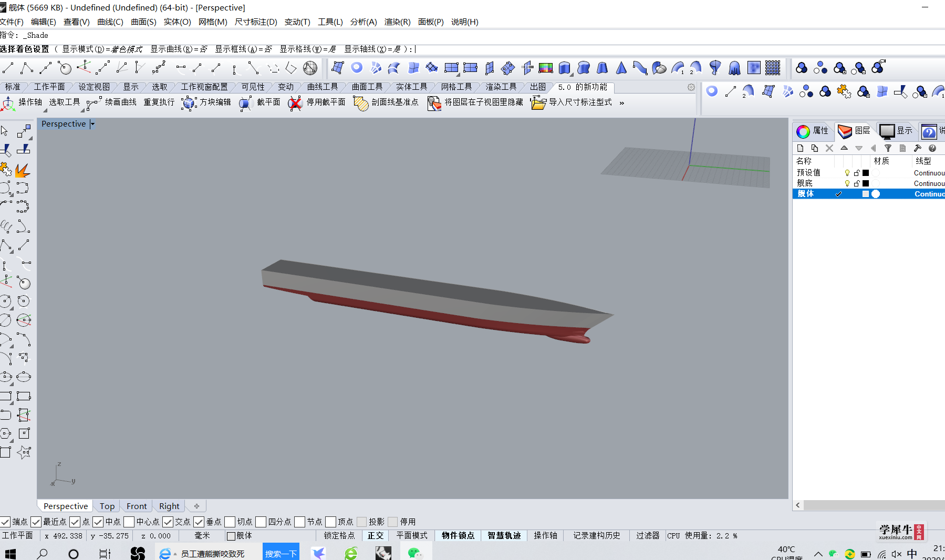Select the star polygon tool in sidebar
945x560 pixels.
(24, 452)
